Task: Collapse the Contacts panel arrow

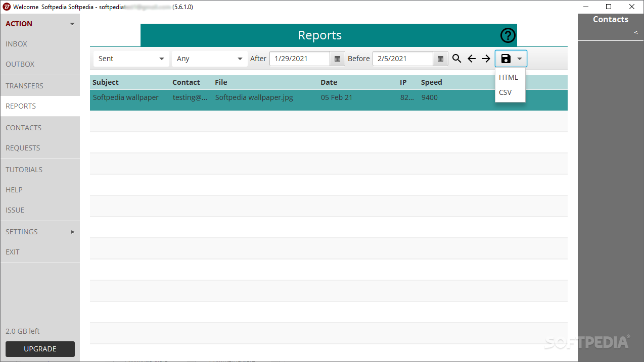Action: pyautogui.click(x=636, y=32)
